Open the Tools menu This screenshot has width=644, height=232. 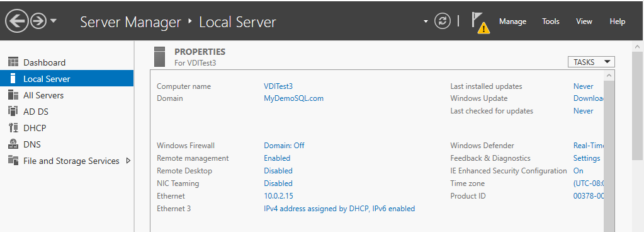551,21
